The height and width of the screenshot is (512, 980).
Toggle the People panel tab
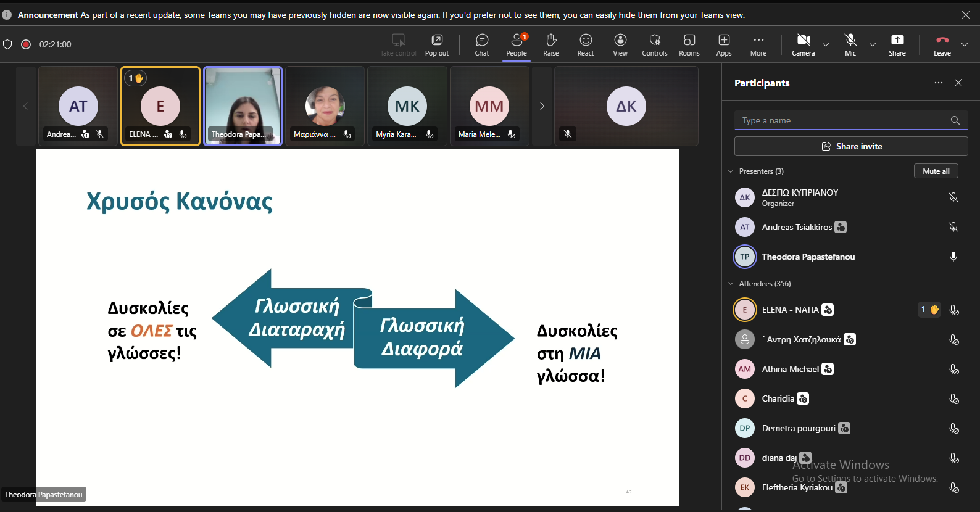tap(516, 44)
